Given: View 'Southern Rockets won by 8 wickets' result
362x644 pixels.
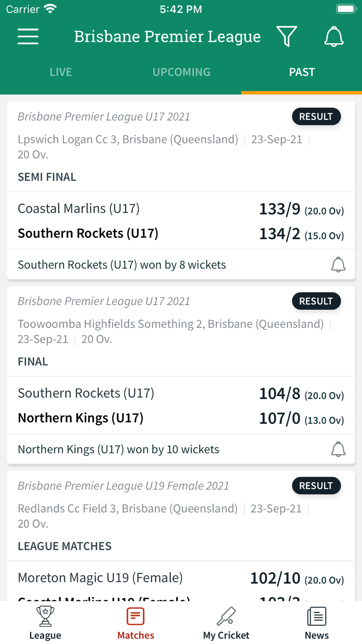Looking at the screenshot, I should pyautogui.click(x=122, y=265).
